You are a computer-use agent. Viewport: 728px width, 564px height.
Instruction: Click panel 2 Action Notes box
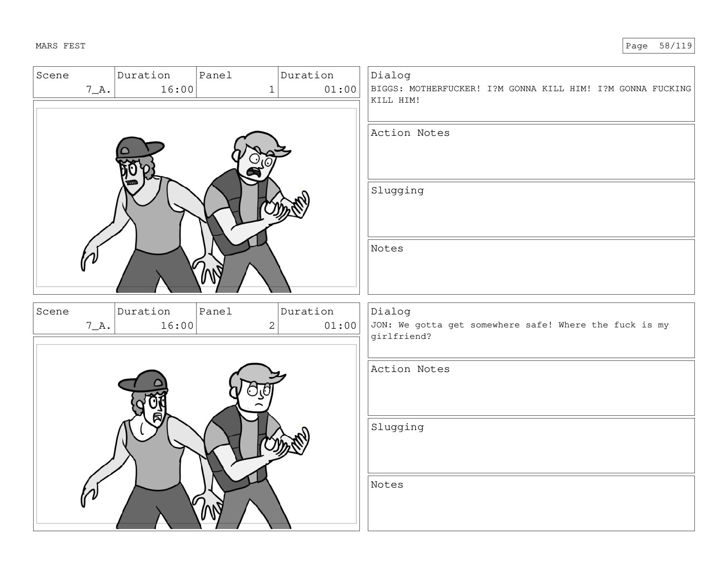click(x=531, y=388)
